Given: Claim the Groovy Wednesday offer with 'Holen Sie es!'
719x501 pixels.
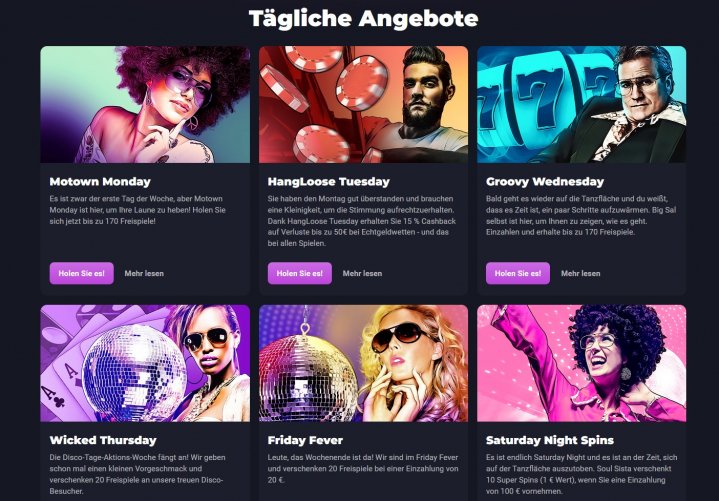Looking at the screenshot, I should 518,273.
